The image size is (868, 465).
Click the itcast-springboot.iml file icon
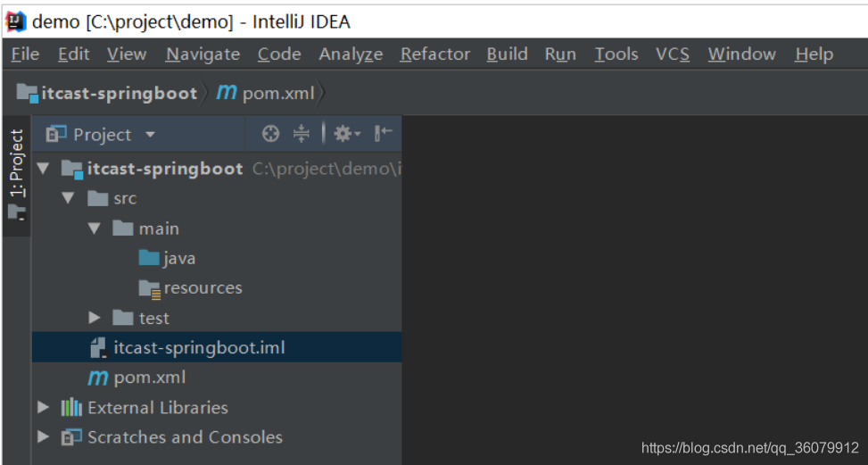(98, 348)
